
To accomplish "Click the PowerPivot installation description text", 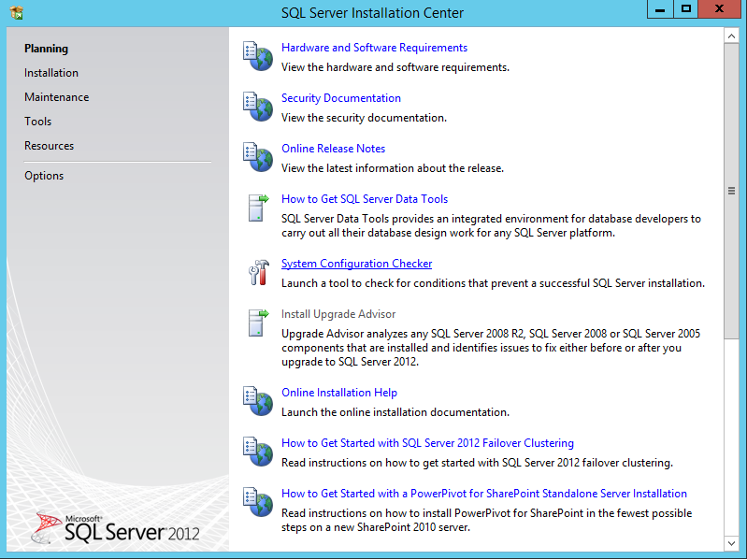I will coord(486,520).
